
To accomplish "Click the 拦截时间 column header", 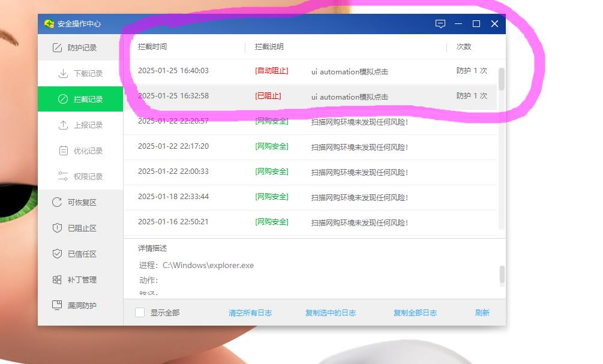I will [x=152, y=47].
